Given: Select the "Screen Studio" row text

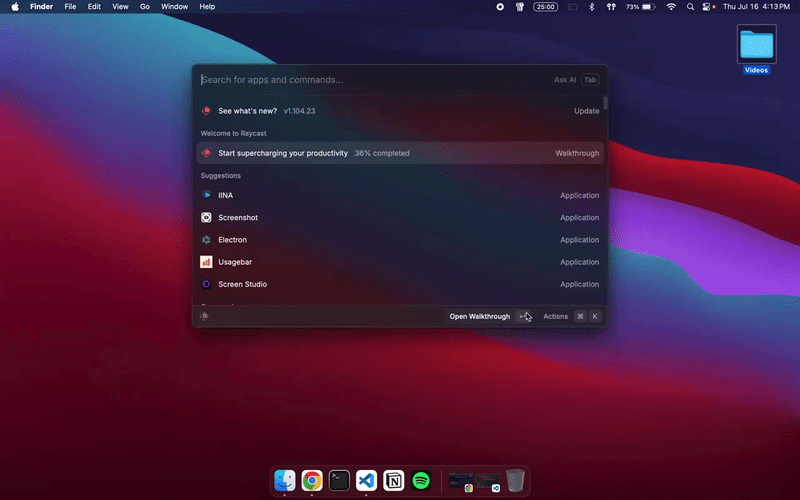Looking at the screenshot, I should tap(242, 284).
